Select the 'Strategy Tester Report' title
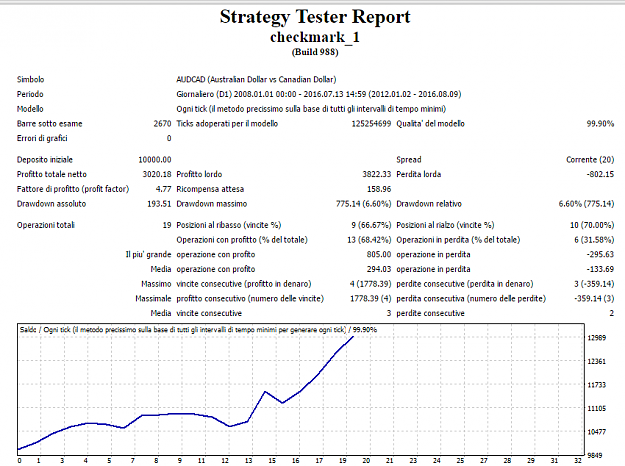This screenshot has height=466, width=625. [315, 17]
